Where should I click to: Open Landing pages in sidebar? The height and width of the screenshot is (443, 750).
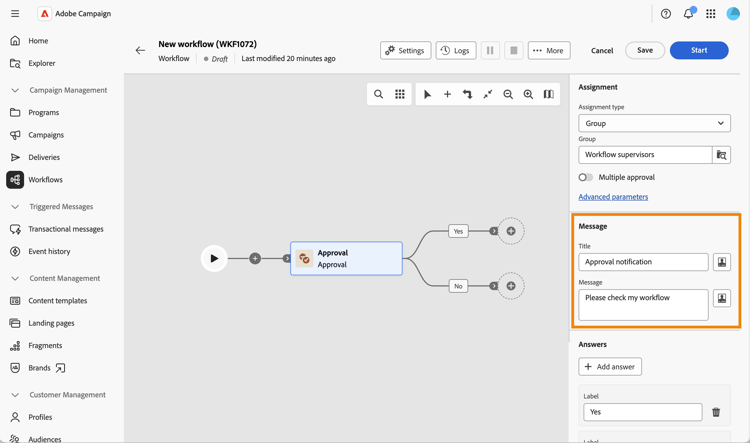(x=51, y=323)
